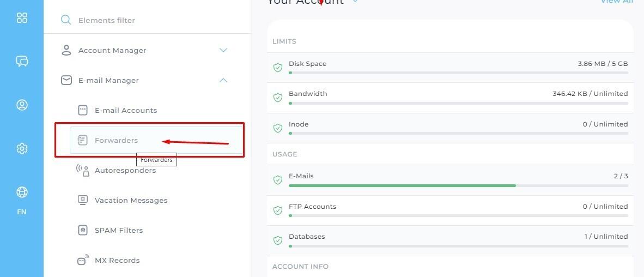Open MX Records page
Screen dimensions: 644x277
point(117,260)
